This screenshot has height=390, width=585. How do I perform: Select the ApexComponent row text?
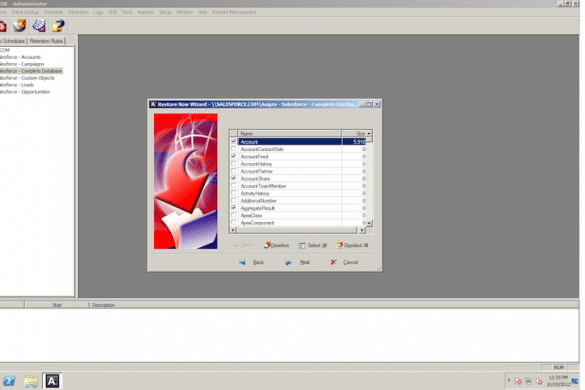pyautogui.click(x=257, y=223)
